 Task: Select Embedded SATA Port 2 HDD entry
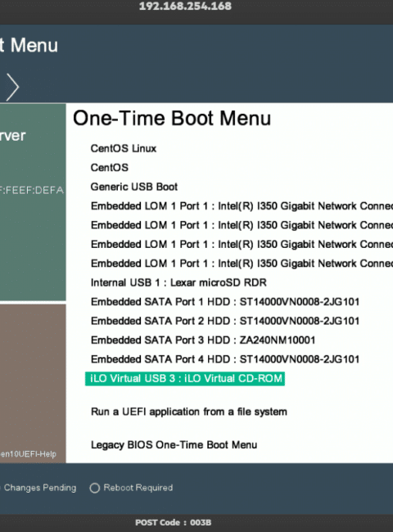point(225,321)
